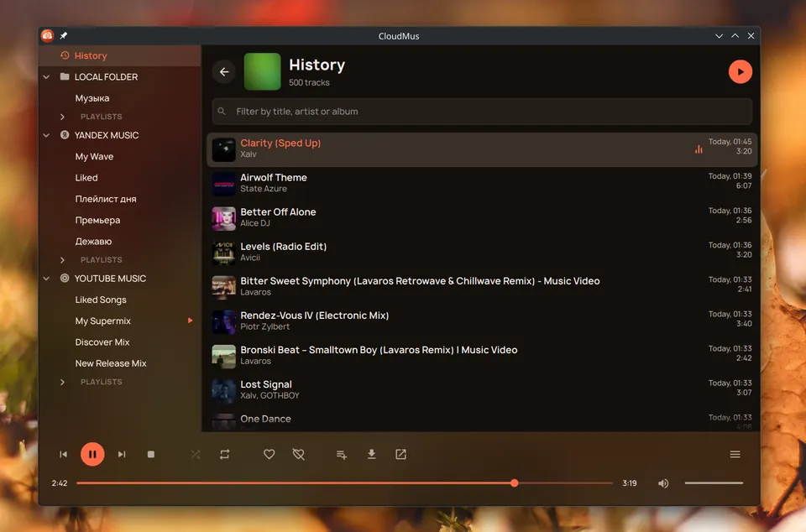Toggle the pin icon in the title bar
Image resolution: width=806 pixels, height=532 pixels.
(x=64, y=35)
